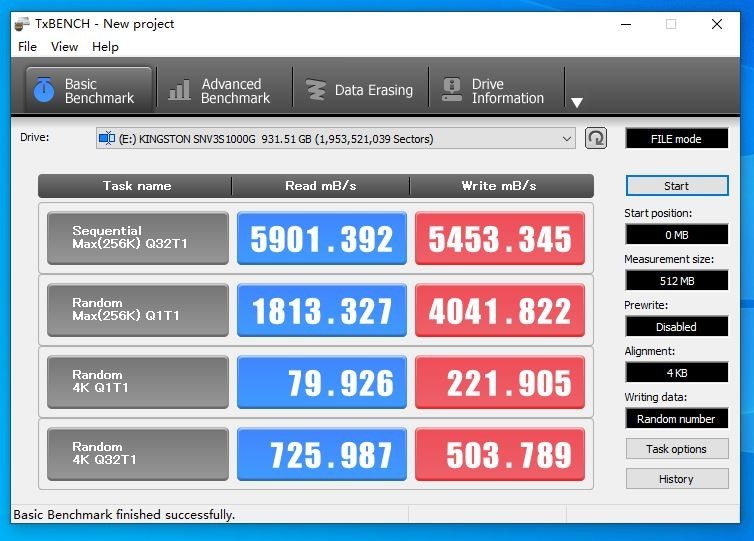Maximize the TxBENCH window
This screenshot has width=754, height=541.
[x=671, y=24]
